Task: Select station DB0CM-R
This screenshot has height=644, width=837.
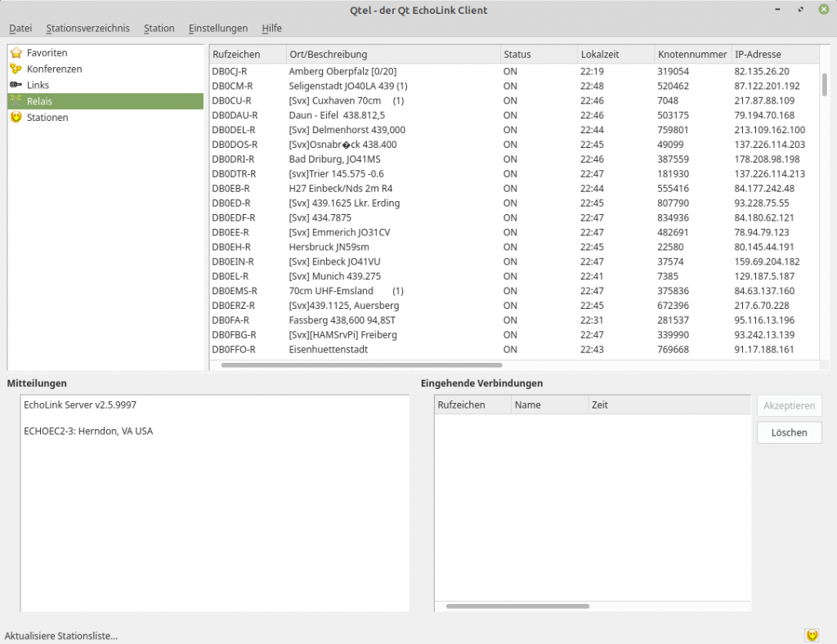Action: click(232, 86)
